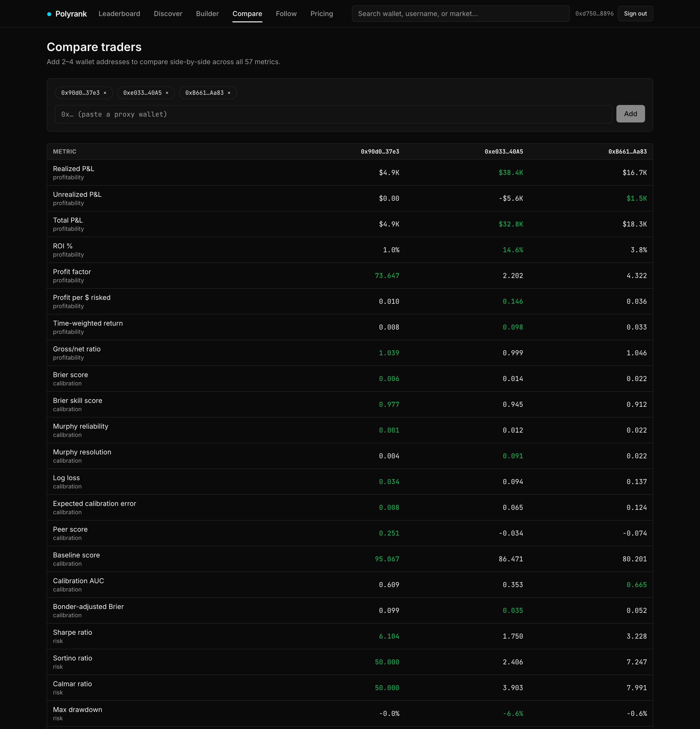The width and height of the screenshot is (700, 729).
Task: Click the account address 0xd750…8896
Action: click(594, 14)
